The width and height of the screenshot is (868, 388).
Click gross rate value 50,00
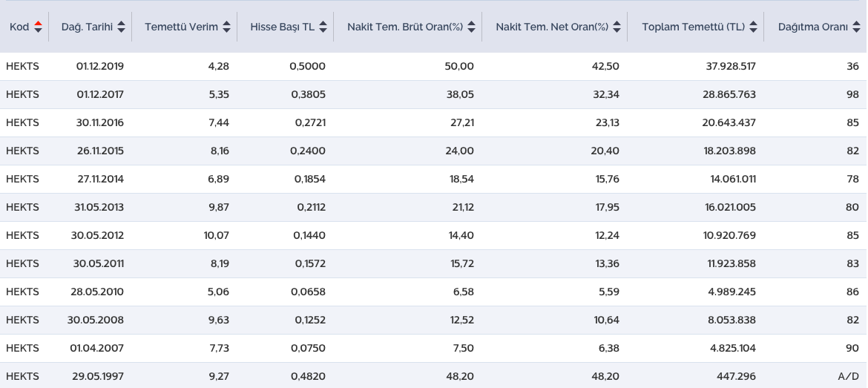(x=459, y=67)
